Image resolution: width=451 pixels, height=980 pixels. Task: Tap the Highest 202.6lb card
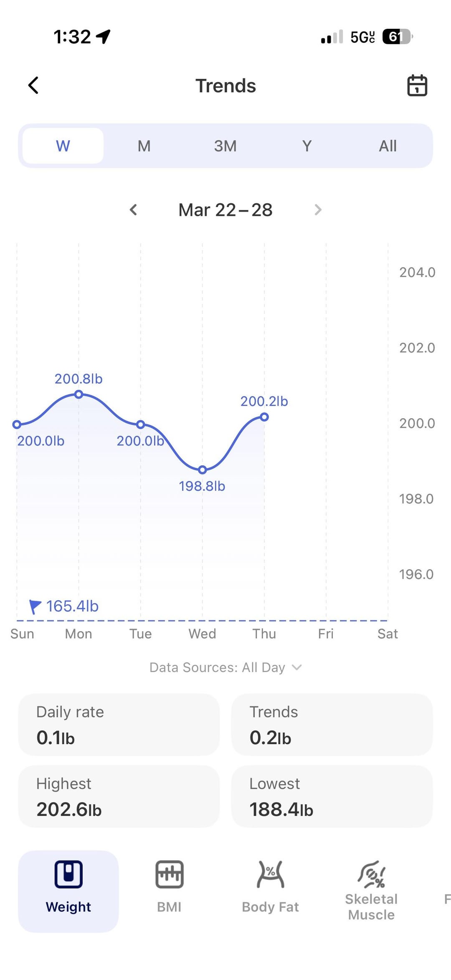point(119,796)
